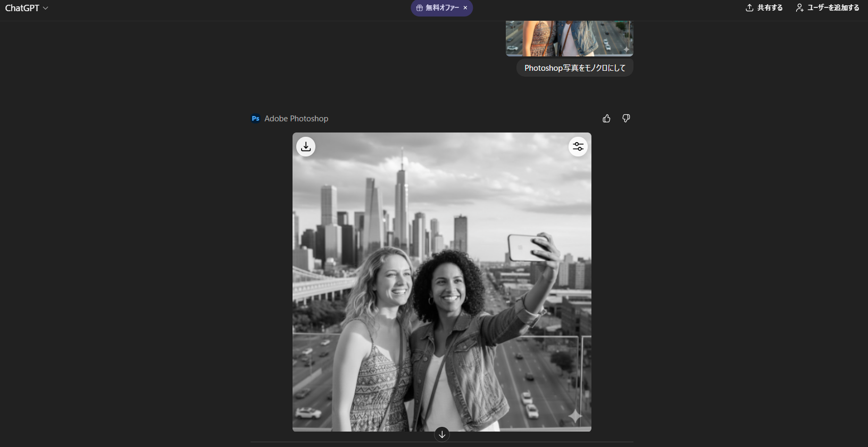Give a thumbs up to the response

tap(606, 119)
